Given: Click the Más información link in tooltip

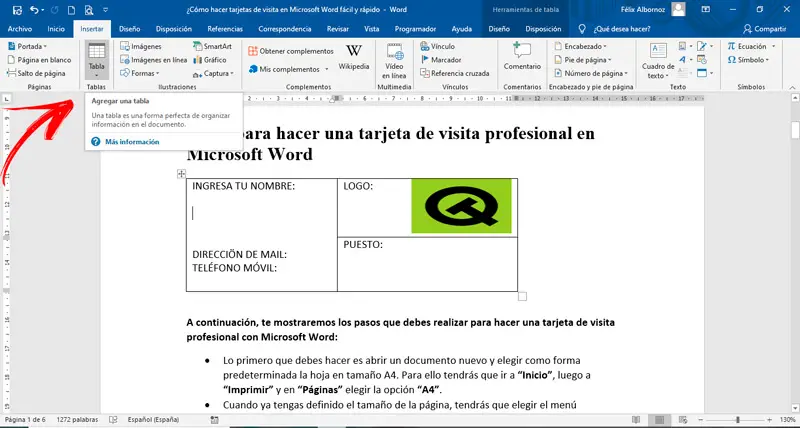Looking at the screenshot, I should click(132, 142).
